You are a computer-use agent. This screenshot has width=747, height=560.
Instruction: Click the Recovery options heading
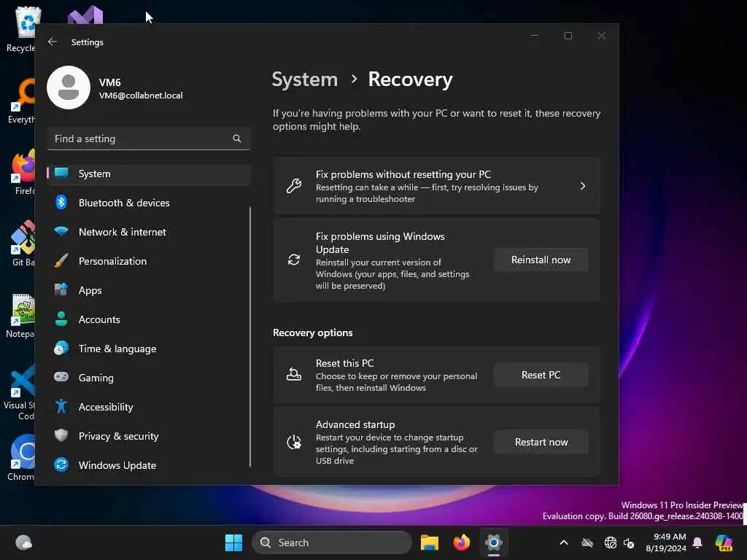(312, 332)
